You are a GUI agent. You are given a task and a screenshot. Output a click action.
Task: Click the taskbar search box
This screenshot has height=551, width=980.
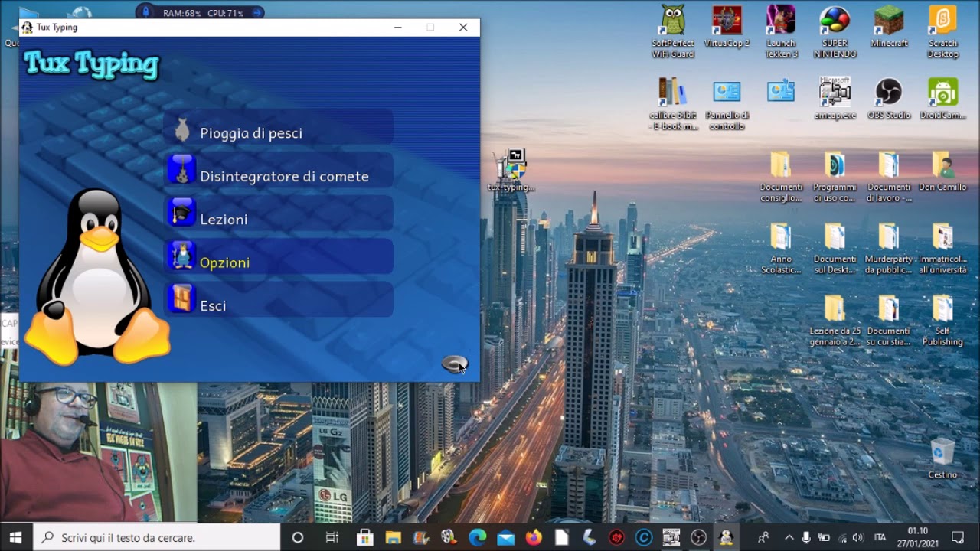(157, 537)
